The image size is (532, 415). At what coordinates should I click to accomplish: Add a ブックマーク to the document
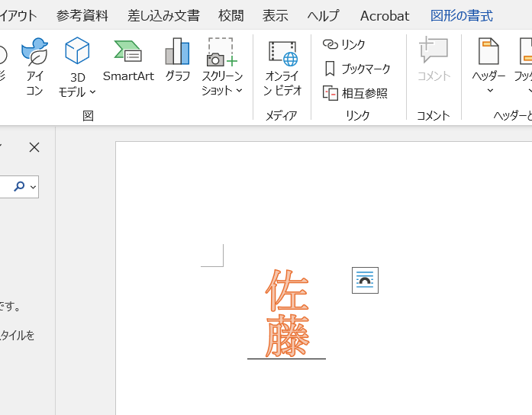tap(356, 69)
